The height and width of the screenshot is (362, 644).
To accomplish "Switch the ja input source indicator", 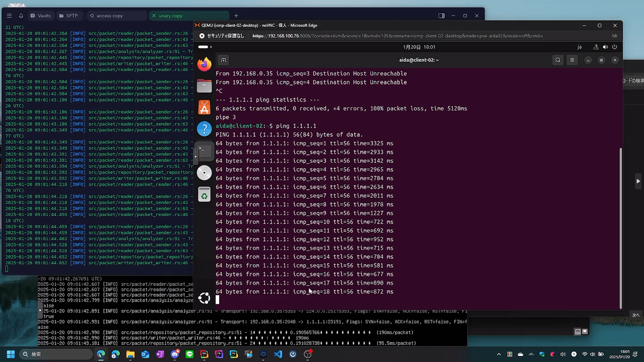I will tap(579, 47).
